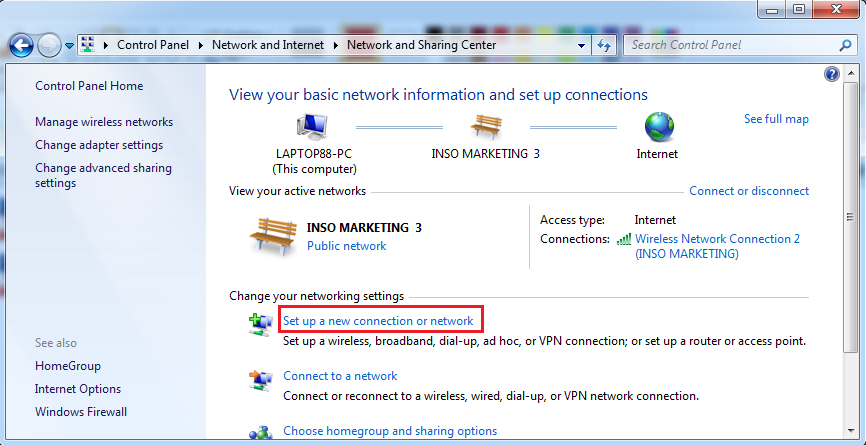
Task: Open the help question mark icon
Action: (x=832, y=74)
